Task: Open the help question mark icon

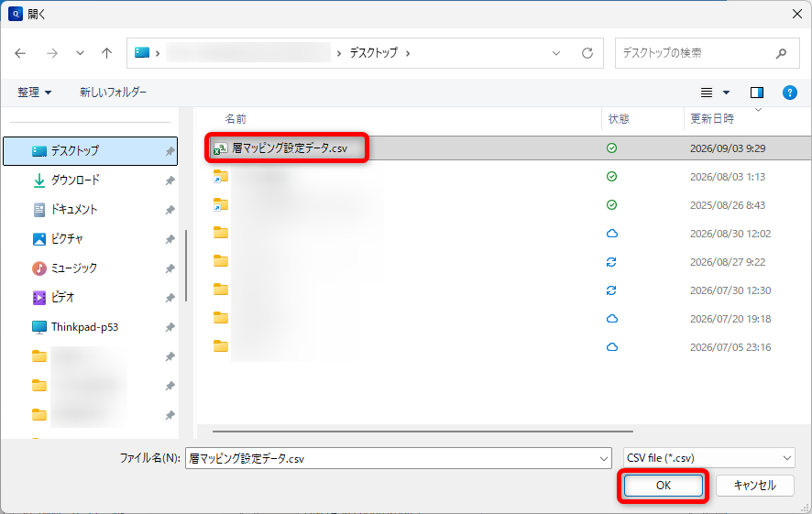Action: point(789,93)
